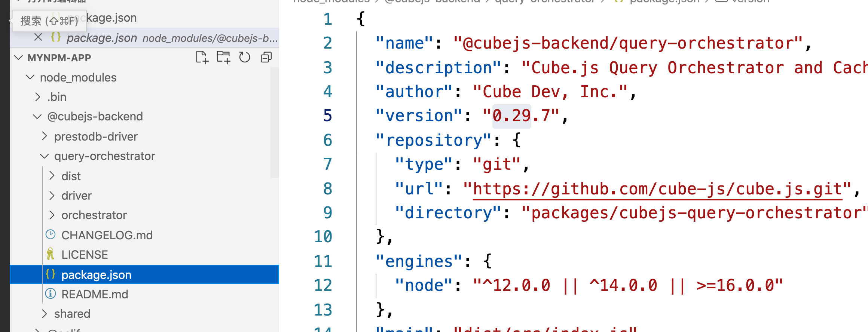The image size is (868, 332).
Task: Open README.md file
Action: [x=95, y=294]
